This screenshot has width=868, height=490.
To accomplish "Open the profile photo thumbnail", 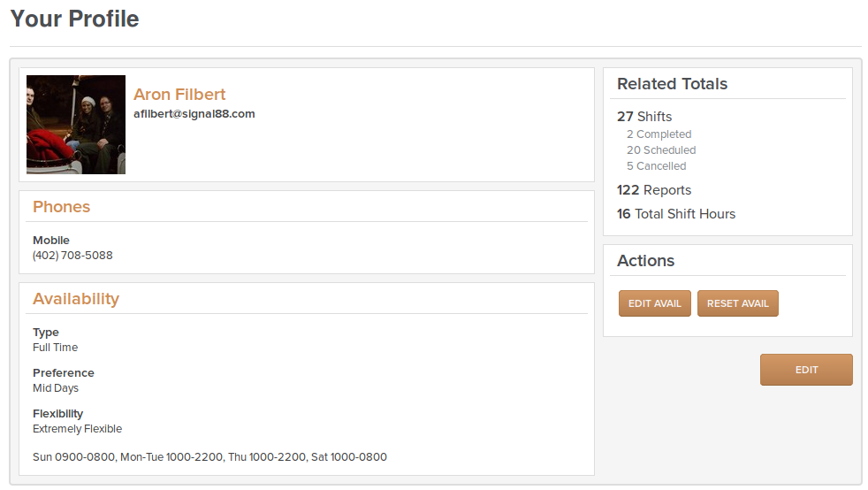I will pyautogui.click(x=76, y=125).
